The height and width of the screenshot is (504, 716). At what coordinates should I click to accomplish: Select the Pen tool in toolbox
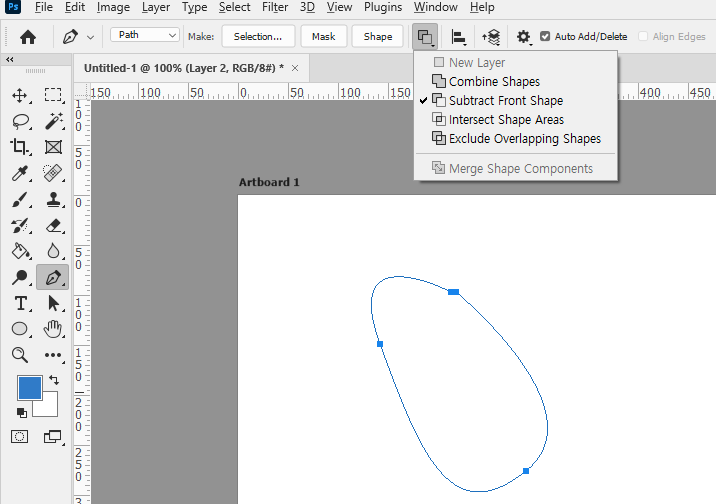point(53,277)
